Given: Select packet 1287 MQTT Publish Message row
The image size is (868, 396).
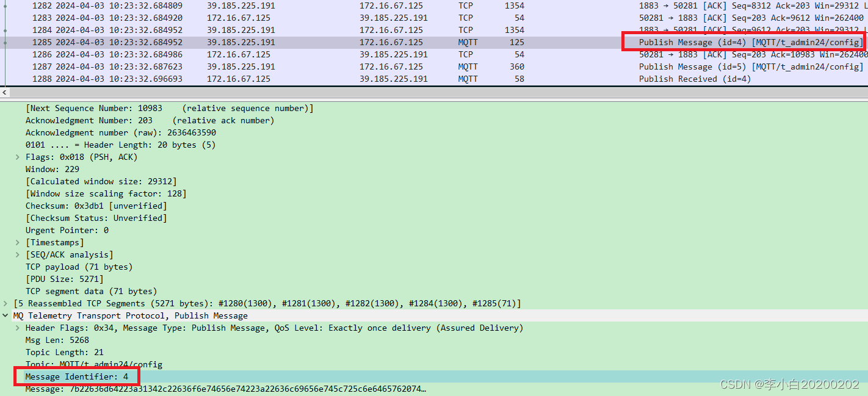Looking at the screenshot, I should [244, 67].
